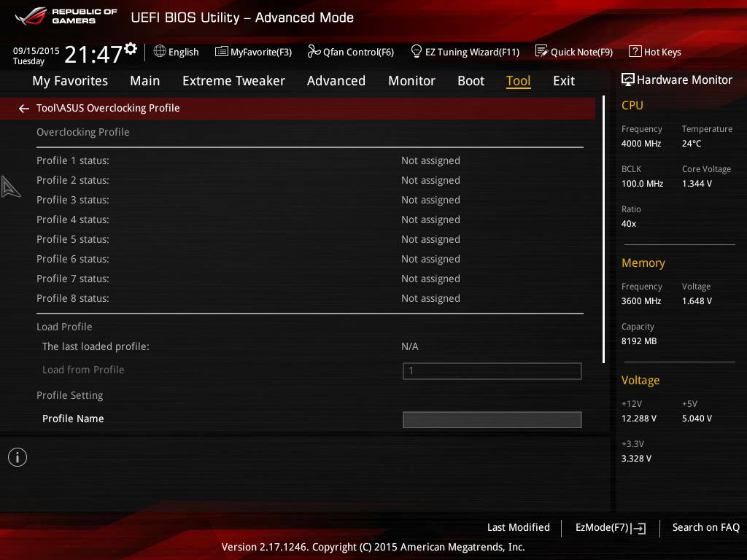Click memory capacity 8192 MB
The width and height of the screenshot is (747, 560).
[639, 341]
